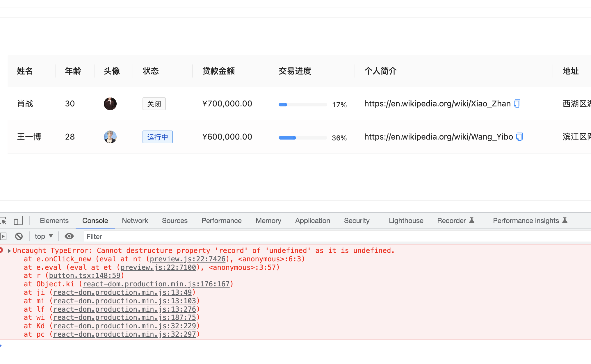This screenshot has height=364, width=591.
Task: Toggle the live expression eye icon
Action: click(69, 236)
